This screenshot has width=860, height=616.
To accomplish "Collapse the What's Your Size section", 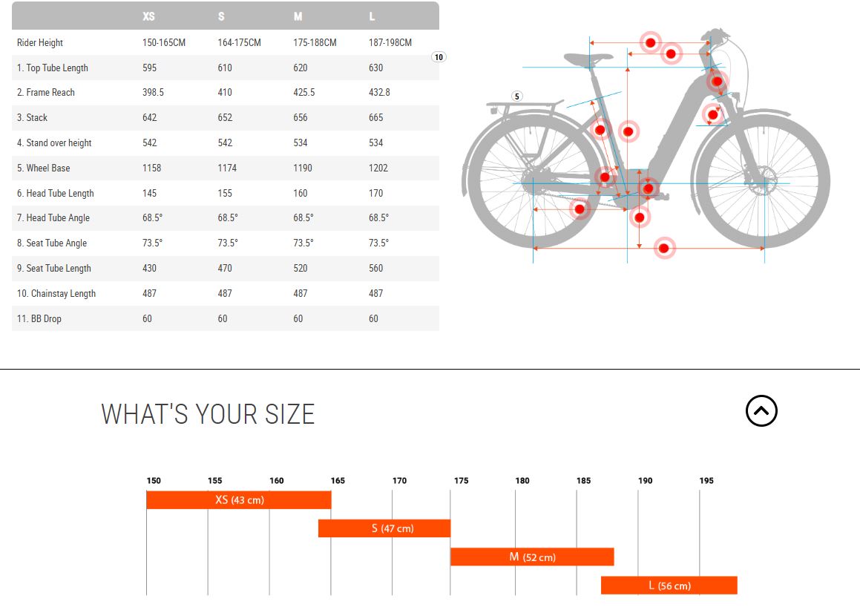I will tap(761, 411).
